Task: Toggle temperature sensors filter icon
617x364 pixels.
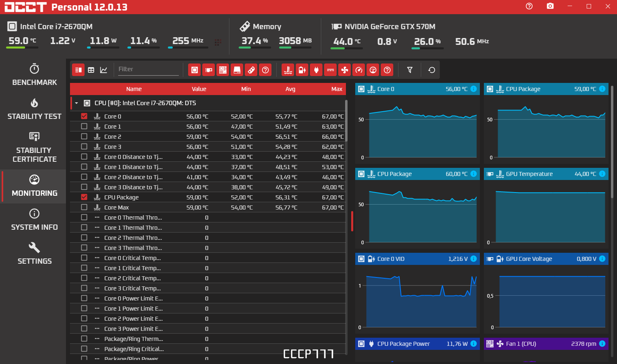Action: click(288, 70)
